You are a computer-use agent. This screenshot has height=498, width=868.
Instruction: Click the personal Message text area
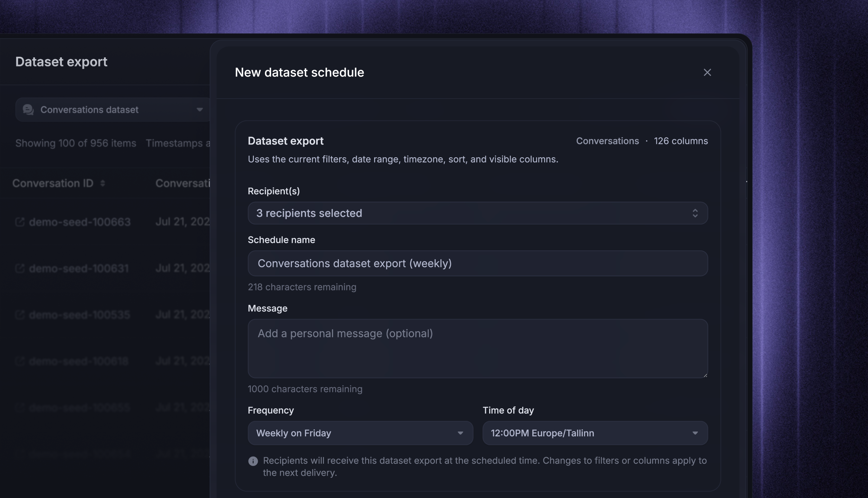pyautogui.click(x=478, y=348)
